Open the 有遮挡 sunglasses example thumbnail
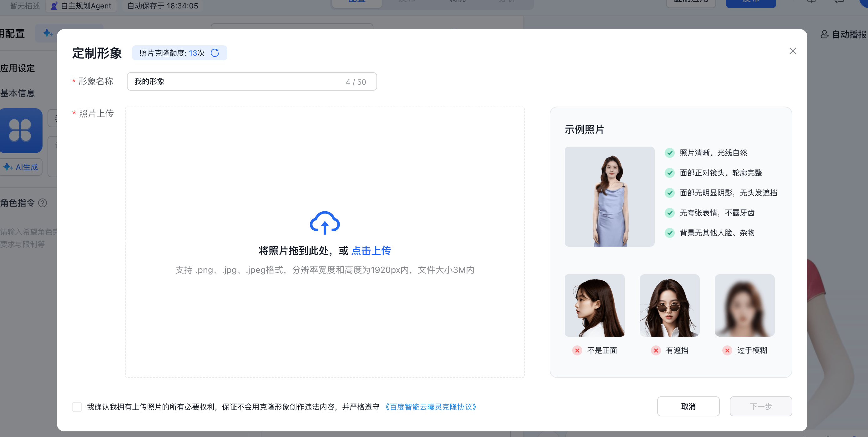Screen dimensions: 868x437 (669, 305)
